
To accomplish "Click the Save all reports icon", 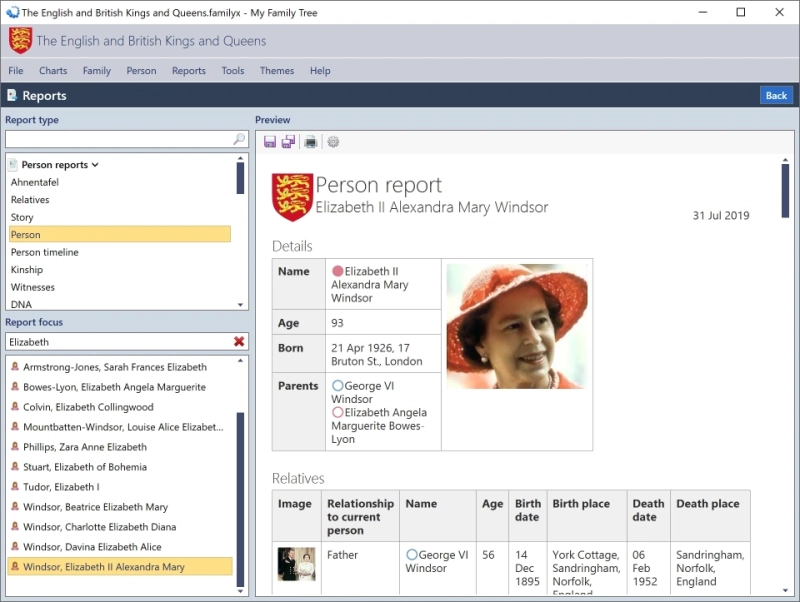I will click(x=289, y=142).
